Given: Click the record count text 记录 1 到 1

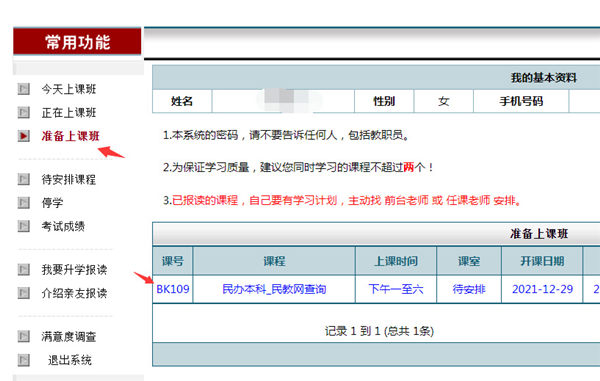Looking at the screenshot, I should (379, 331).
